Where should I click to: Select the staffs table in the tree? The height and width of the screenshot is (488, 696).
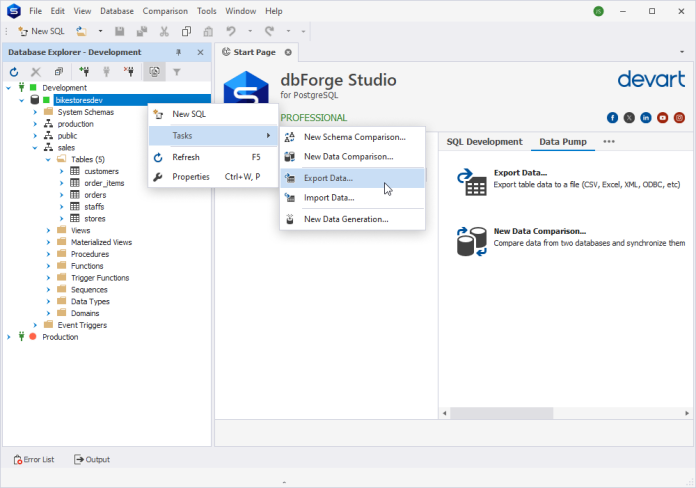(94, 207)
